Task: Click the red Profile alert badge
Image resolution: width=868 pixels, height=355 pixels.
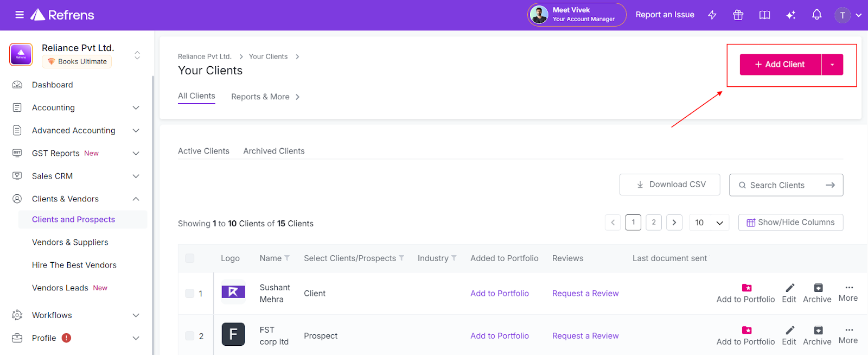Action: pyautogui.click(x=66, y=338)
